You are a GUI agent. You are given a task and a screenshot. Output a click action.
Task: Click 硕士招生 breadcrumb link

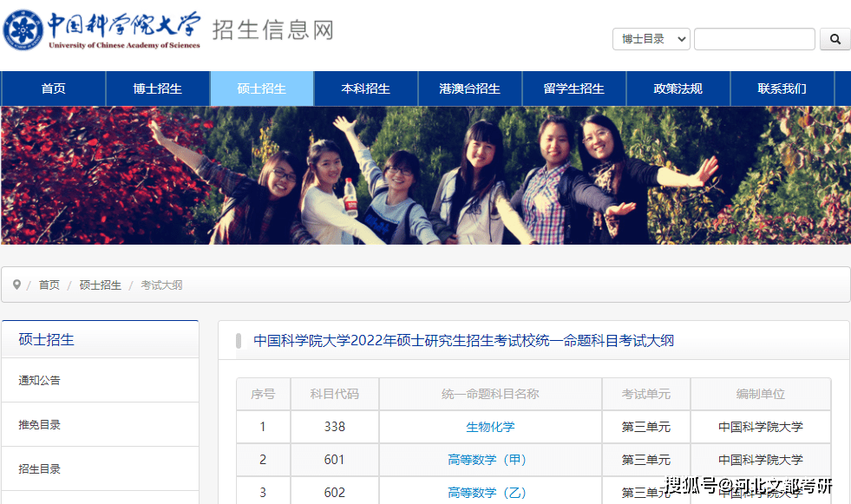(101, 285)
